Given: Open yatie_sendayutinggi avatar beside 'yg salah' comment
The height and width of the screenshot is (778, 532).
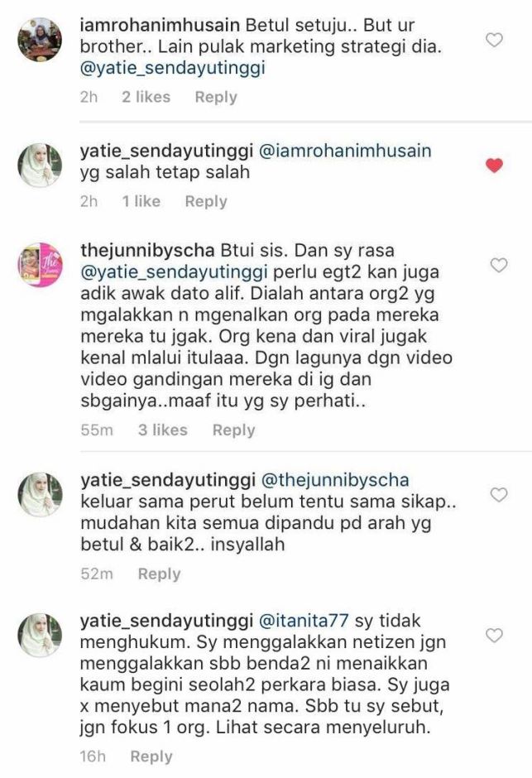Looking at the screenshot, I should click(x=40, y=166).
